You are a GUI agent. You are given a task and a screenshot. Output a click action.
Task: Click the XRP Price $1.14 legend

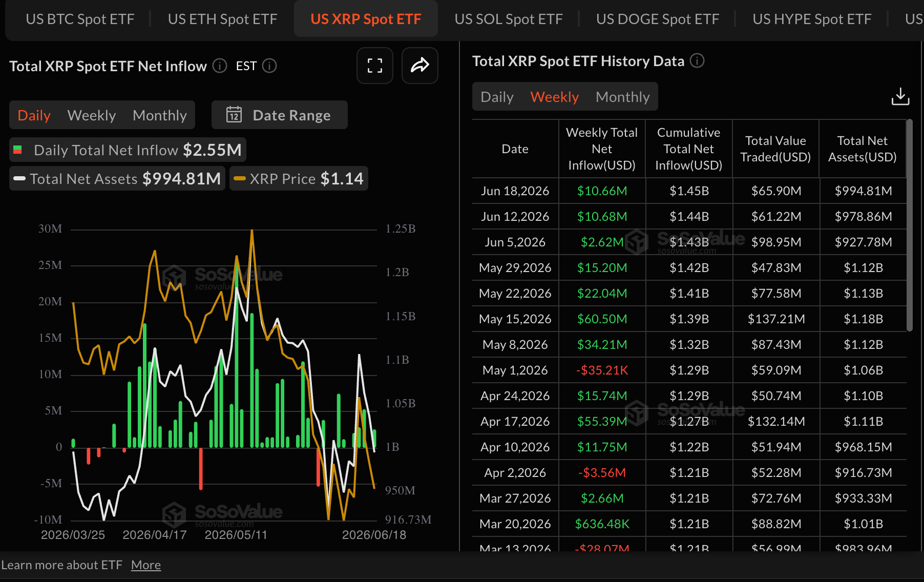[x=299, y=178]
